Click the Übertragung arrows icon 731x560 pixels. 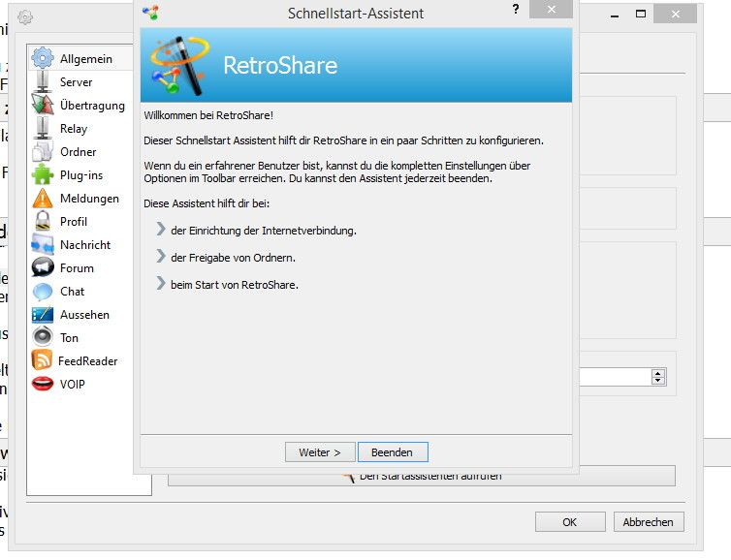[43, 105]
